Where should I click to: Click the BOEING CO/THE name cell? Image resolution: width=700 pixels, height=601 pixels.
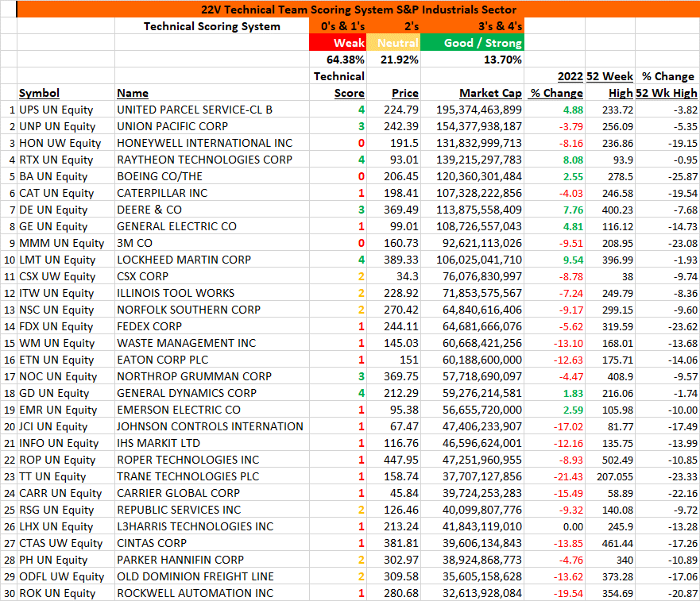point(211,176)
